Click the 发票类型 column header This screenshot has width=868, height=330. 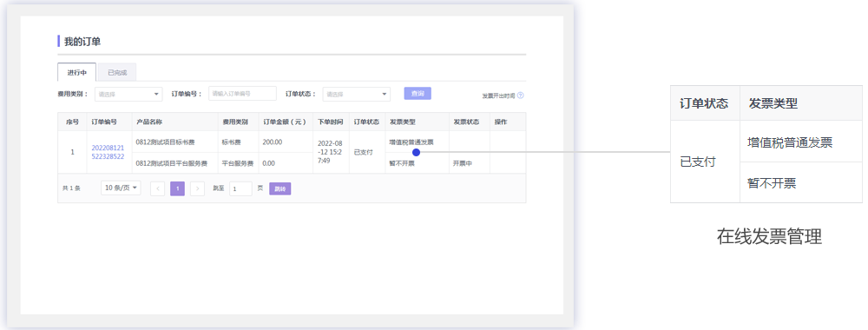point(403,122)
